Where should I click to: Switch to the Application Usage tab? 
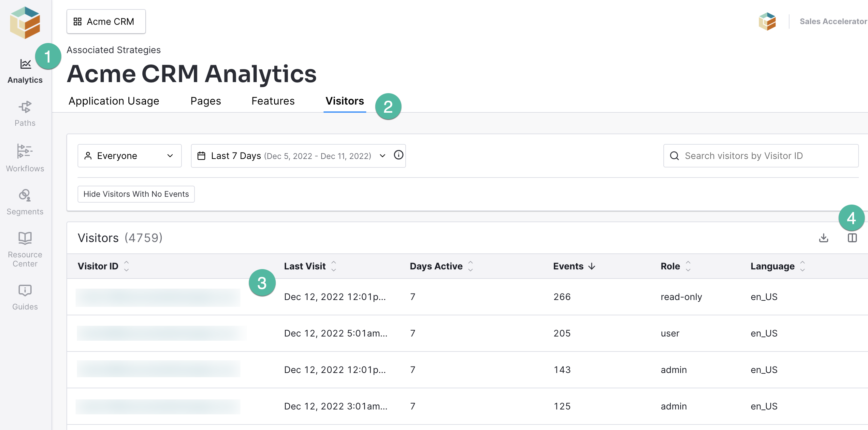coord(114,101)
